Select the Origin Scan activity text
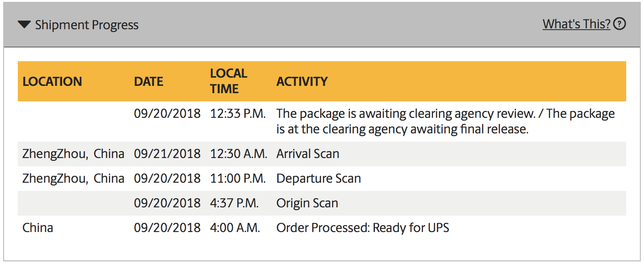Viewport: 644px width, 264px height. pos(307,203)
